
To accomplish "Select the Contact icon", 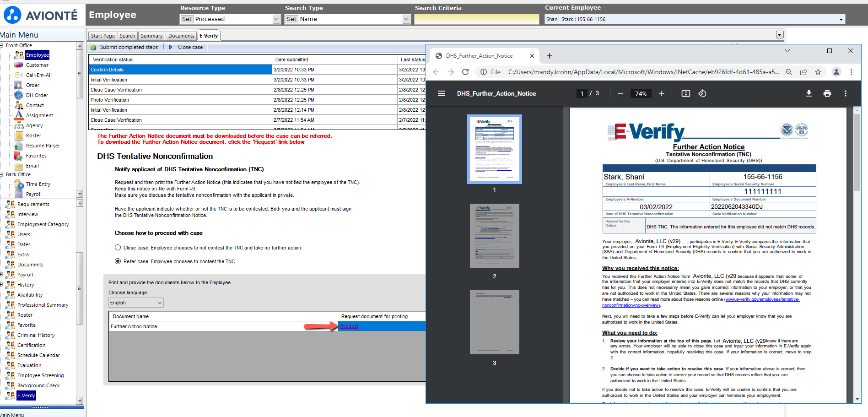I will 19,105.
